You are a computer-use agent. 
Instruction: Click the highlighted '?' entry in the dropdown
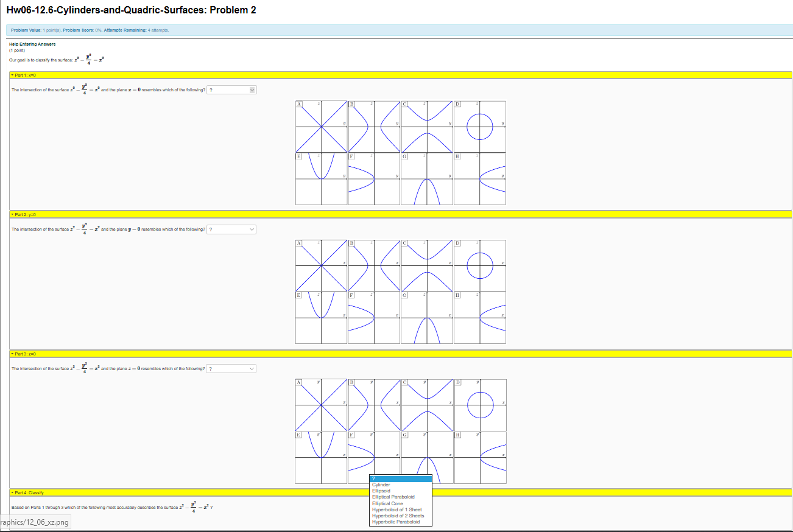(x=400, y=479)
